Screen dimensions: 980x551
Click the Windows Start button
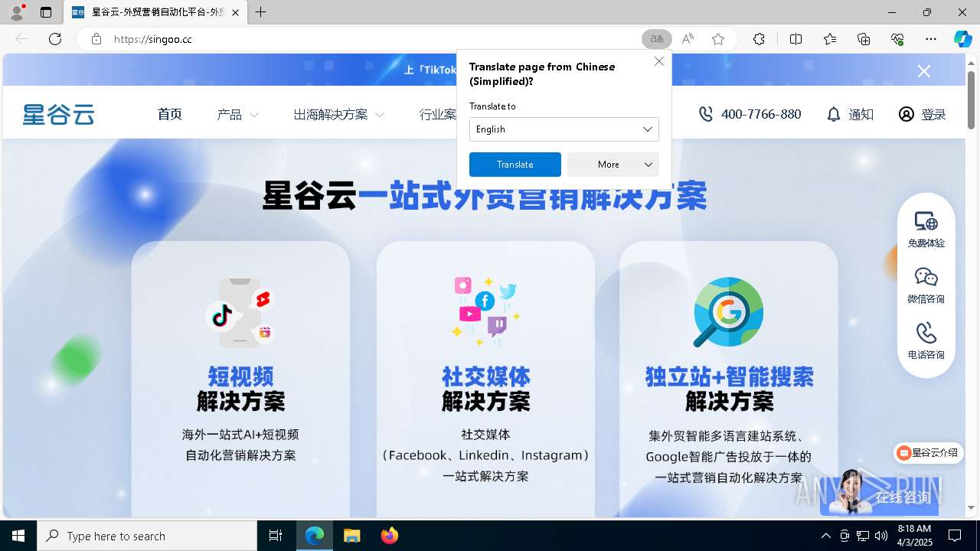tap(18, 536)
